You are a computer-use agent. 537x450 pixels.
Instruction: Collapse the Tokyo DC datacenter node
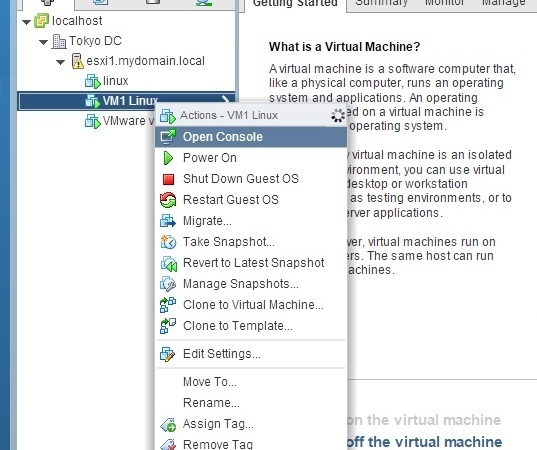[x=43, y=42]
